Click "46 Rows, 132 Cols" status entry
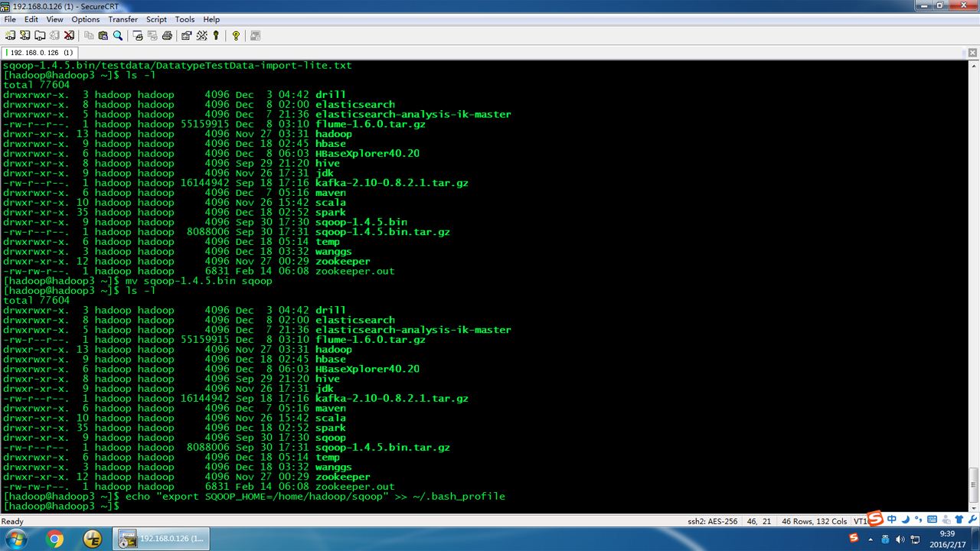Image resolution: width=980 pixels, height=551 pixels. point(814,521)
